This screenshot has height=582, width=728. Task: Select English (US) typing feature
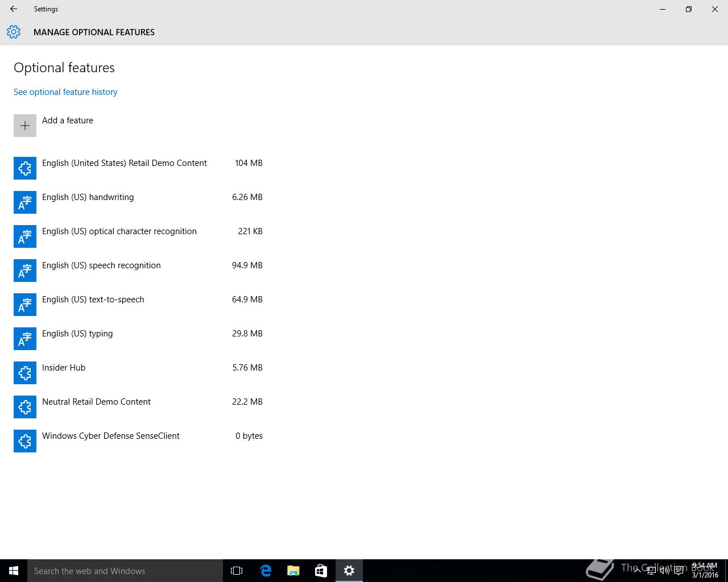138,339
